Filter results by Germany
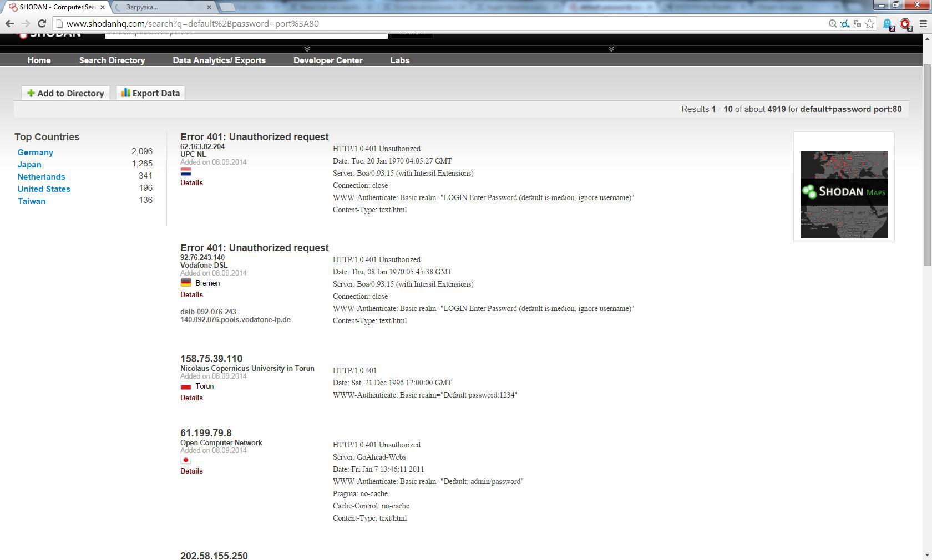This screenshot has width=932, height=560. coord(35,152)
